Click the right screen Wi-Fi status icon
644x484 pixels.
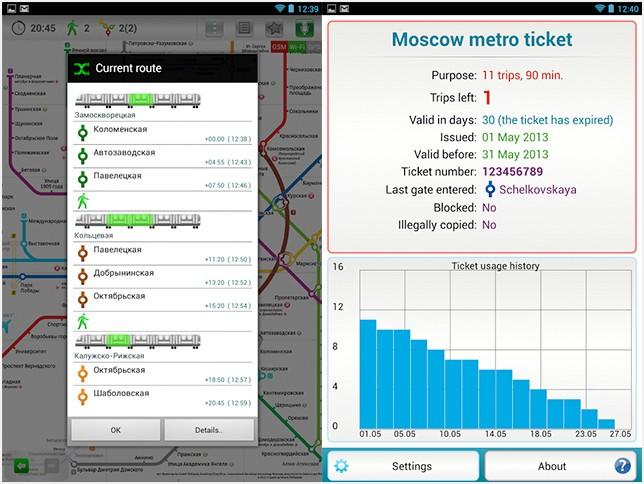(600, 8)
